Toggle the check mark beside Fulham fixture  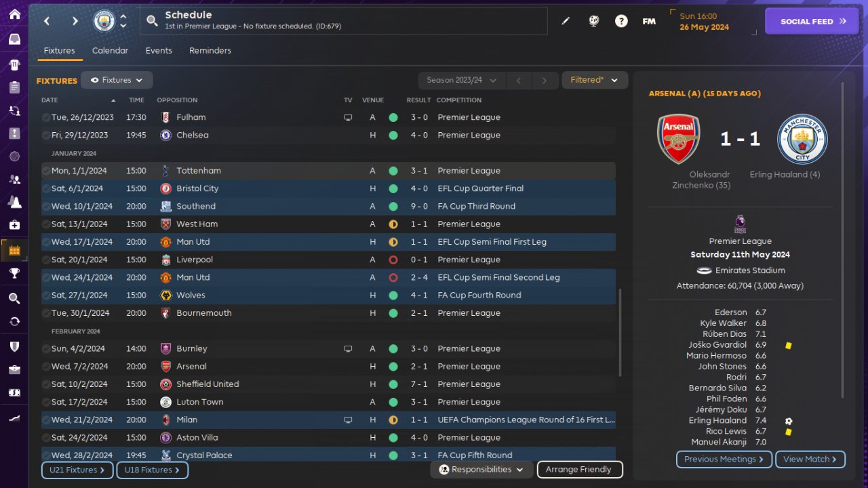point(45,117)
